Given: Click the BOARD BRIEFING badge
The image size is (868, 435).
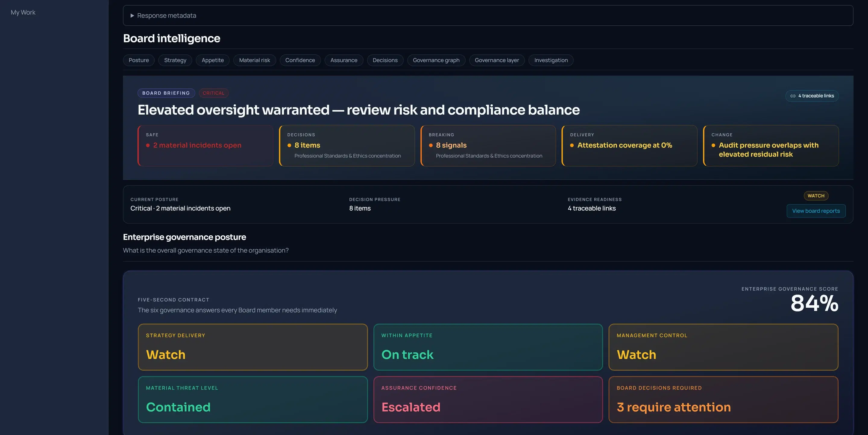Looking at the screenshot, I should [x=166, y=93].
